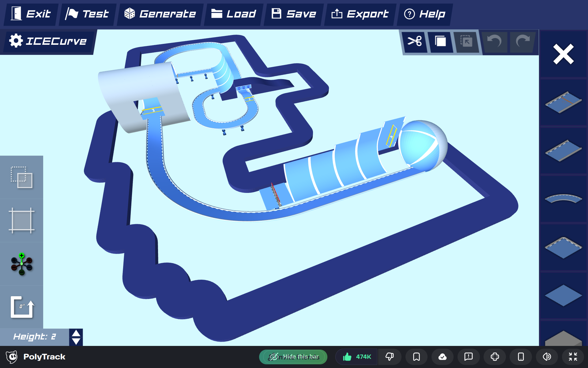The image size is (588, 368).
Task: Pick the curved ice road piece
Action: pyautogui.click(x=563, y=199)
